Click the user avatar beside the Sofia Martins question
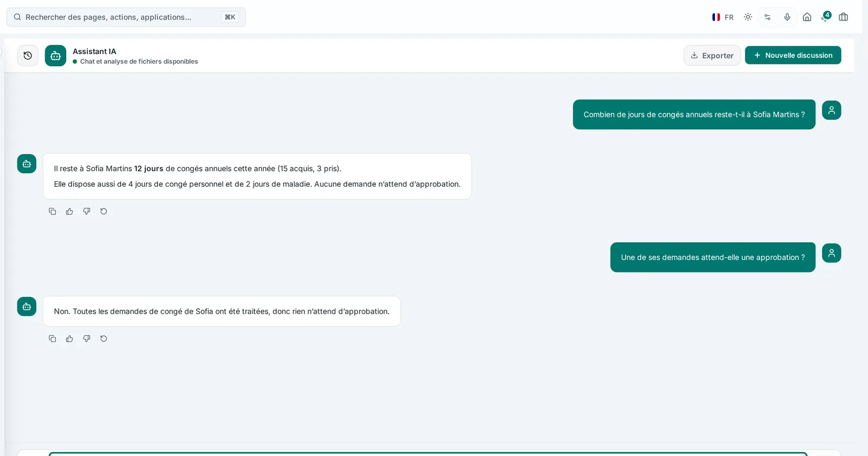 pos(832,110)
